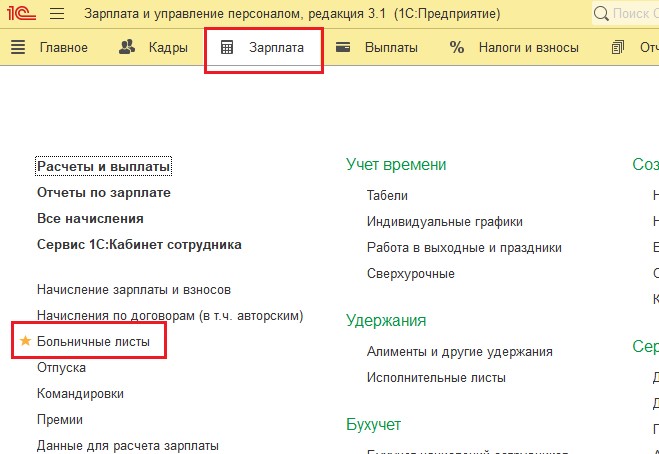Open Все начисления list

90,218
